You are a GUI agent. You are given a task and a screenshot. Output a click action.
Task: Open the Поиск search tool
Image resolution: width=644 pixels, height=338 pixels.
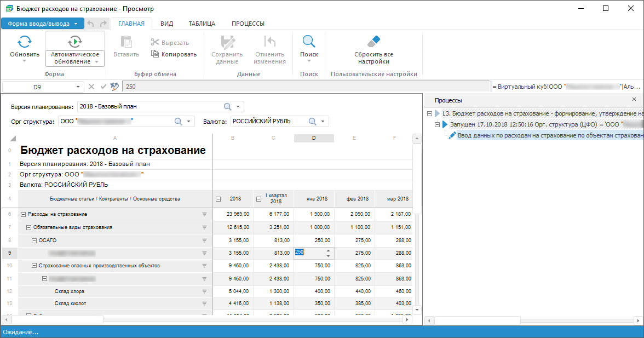click(309, 42)
